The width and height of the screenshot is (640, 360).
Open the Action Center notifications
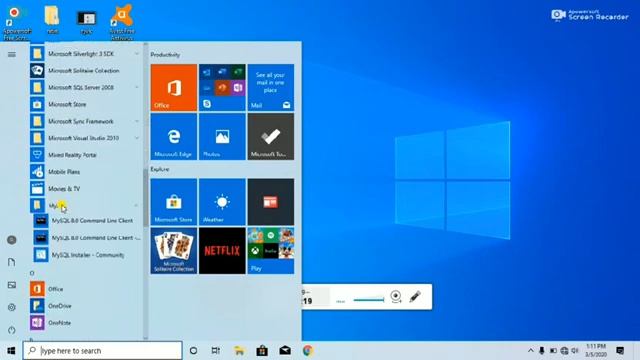point(620,351)
